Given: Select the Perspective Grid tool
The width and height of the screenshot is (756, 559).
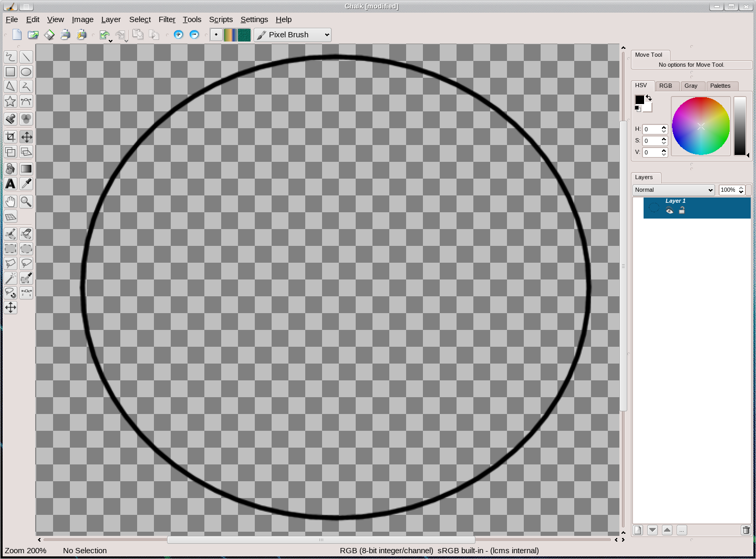Looking at the screenshot, I should tap(11, 216).
